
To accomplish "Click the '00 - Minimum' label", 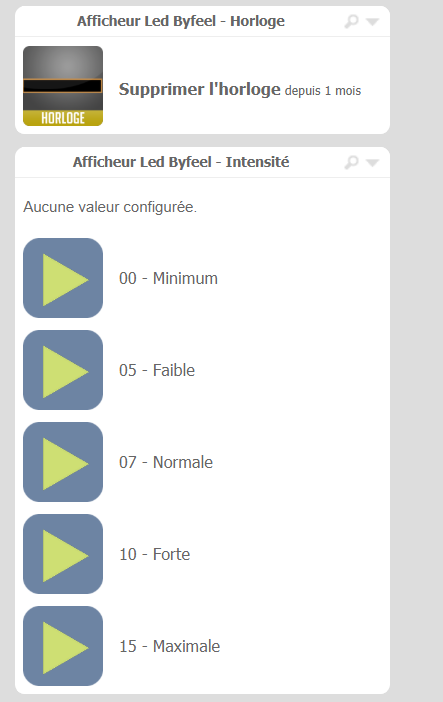I will (x=168, y=278).
